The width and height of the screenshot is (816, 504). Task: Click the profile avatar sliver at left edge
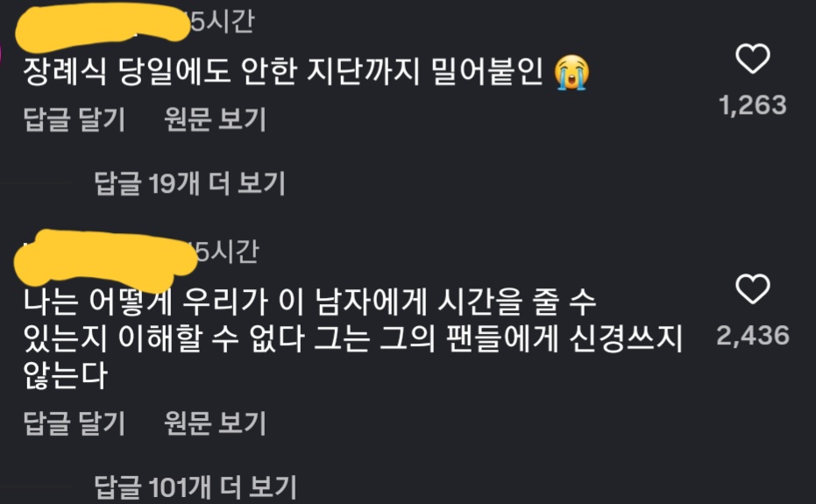pyautogui.click(x=2, y=53)
